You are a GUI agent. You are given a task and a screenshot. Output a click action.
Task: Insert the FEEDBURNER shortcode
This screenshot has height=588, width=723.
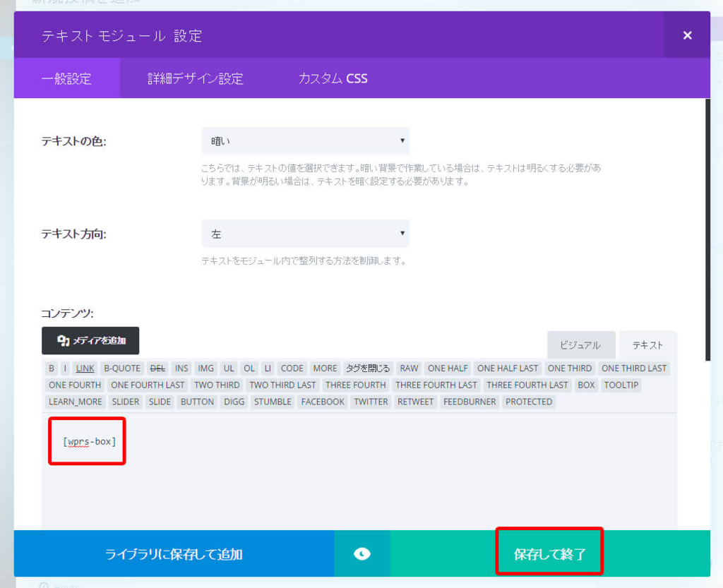[x=470, y=402]
